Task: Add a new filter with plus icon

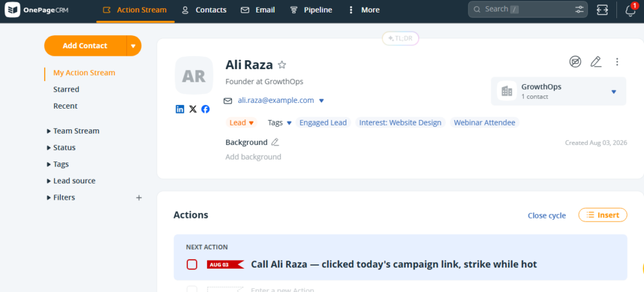Action: click(x=139, y=198)
